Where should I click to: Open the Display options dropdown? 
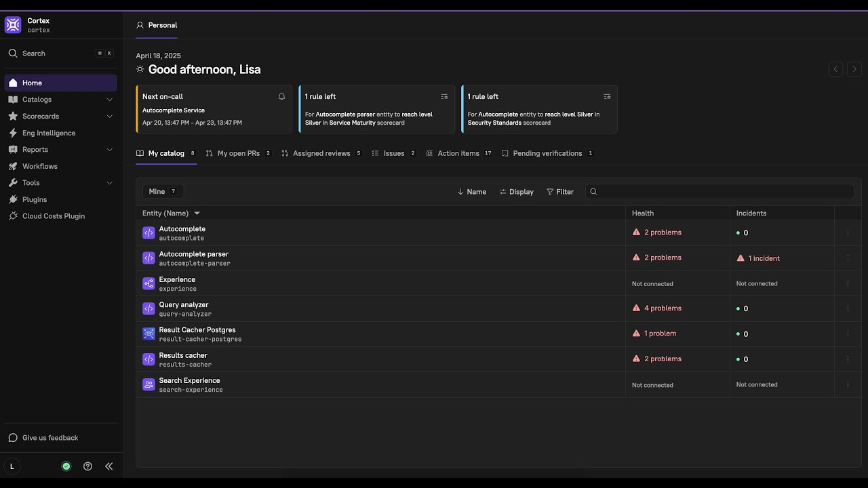pos(517,192)
